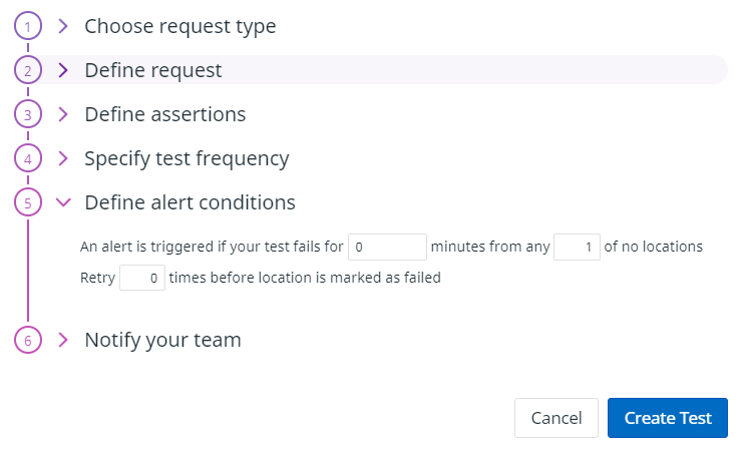Open the Define assertions section title

[x=165, y=115]
